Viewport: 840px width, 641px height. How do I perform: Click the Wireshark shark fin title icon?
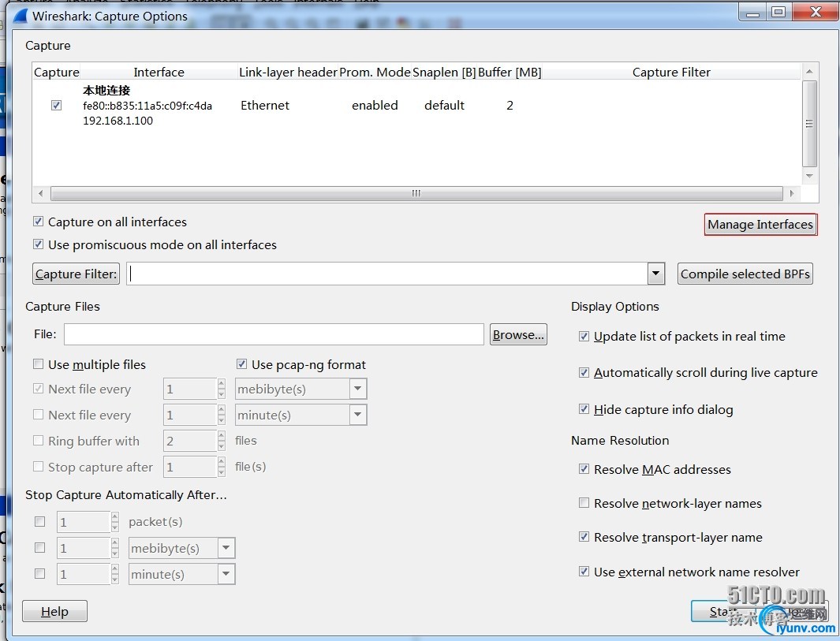pyautogui.click(x=21, y=15)
